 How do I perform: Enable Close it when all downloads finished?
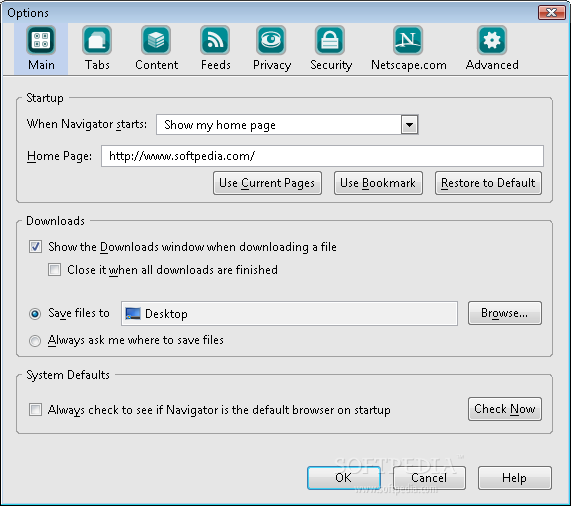[55, 270]
